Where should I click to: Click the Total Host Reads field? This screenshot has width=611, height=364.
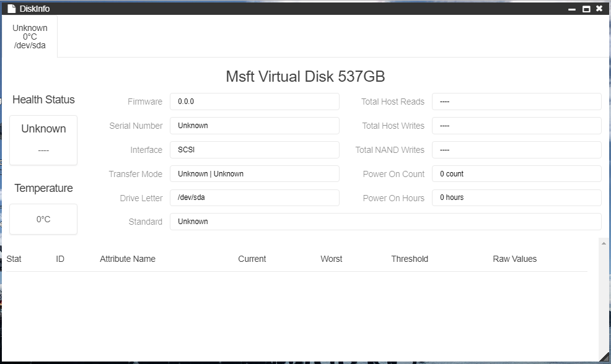[516, 102]
